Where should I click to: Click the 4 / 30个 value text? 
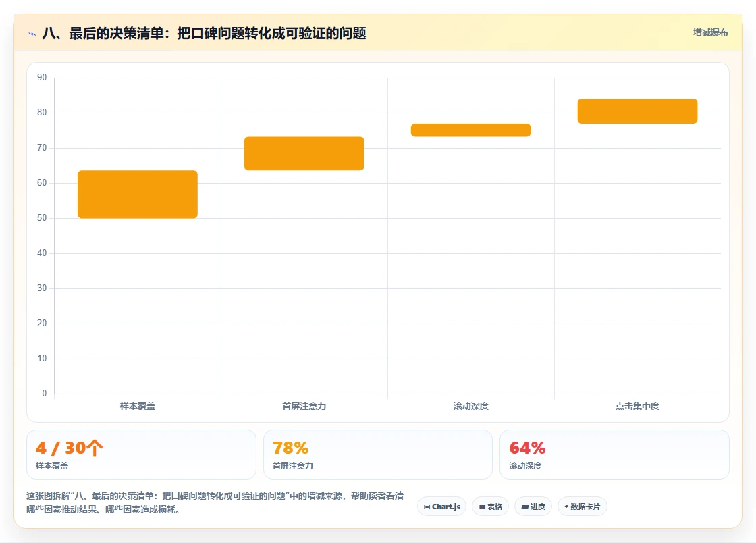[70, 448]
